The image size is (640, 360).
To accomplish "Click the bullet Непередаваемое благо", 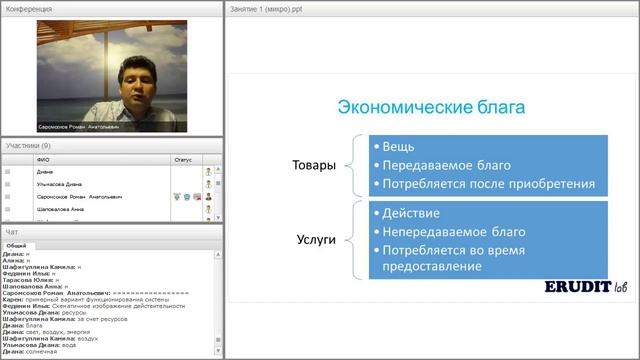I will click(454, 232).
